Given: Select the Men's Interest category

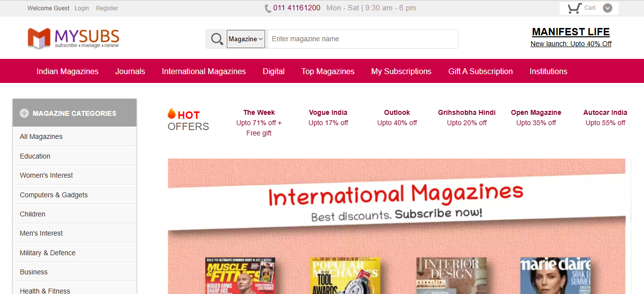Looking at the screenshot, I should pos(75,233).
